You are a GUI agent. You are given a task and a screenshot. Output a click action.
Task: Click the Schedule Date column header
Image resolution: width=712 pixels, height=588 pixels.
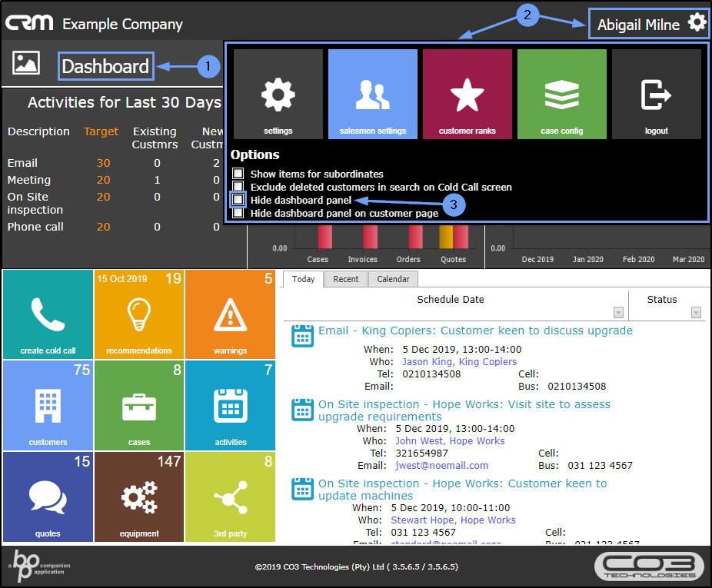[x=451, y=299]
